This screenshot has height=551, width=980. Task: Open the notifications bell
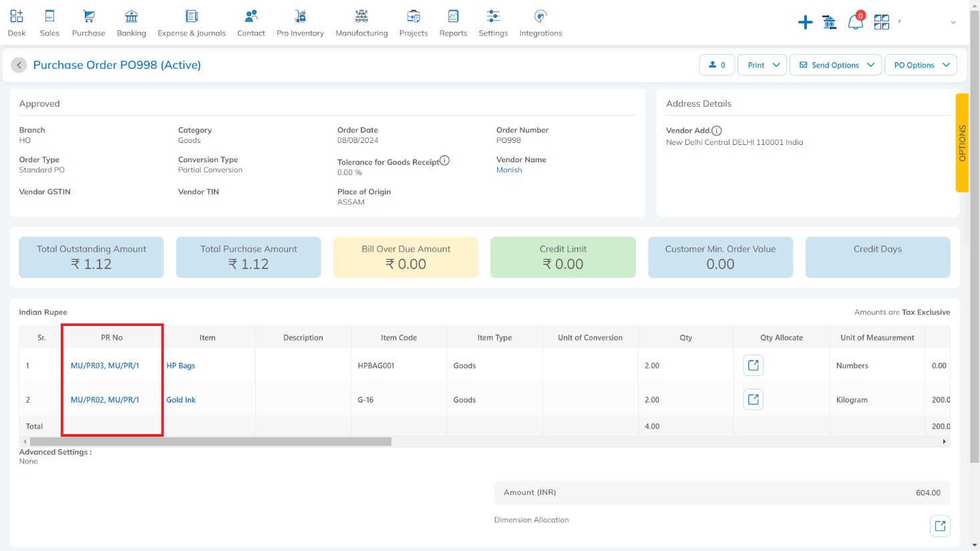tap(855, 21)
